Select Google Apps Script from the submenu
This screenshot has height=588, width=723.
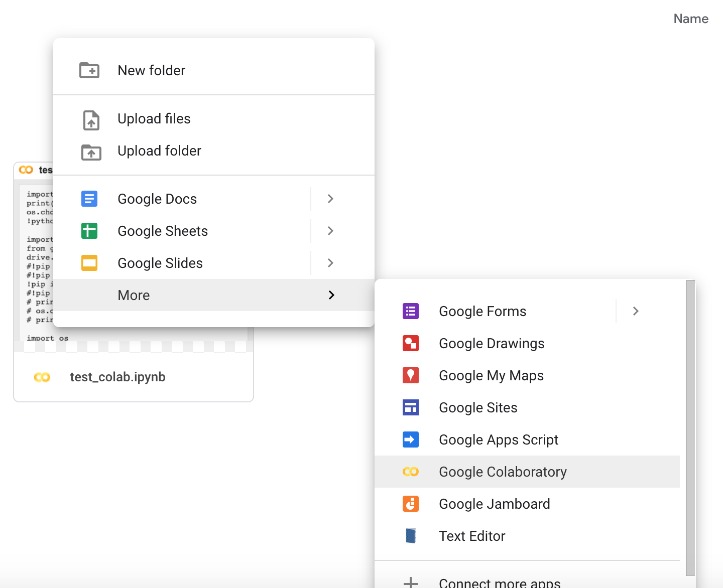[x=527, y=439]
